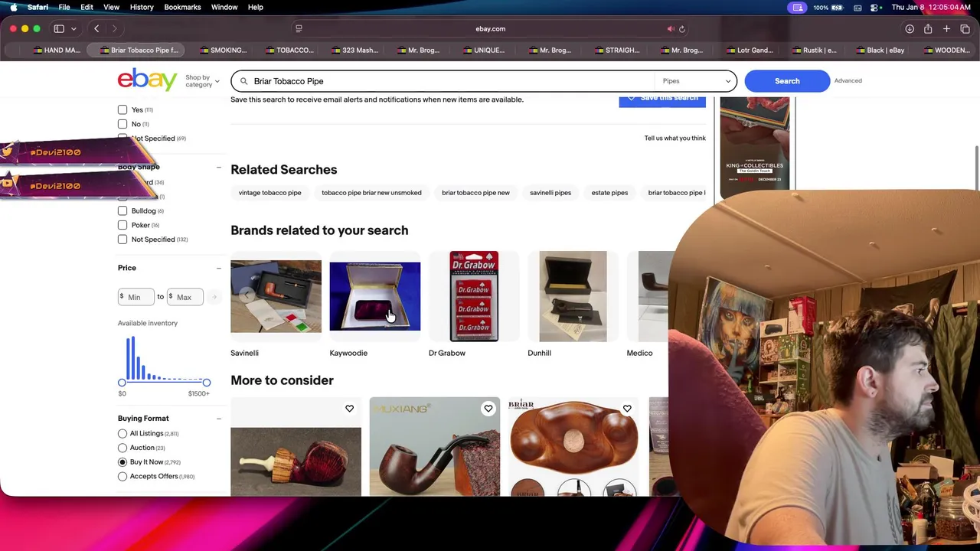Select Auction buying format

[x=122, y=448]
